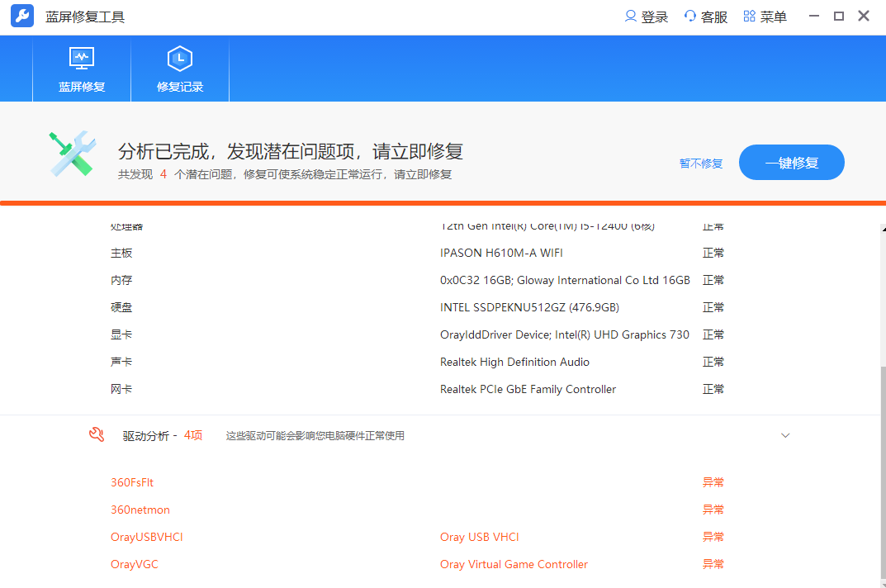This screenshot has width=886, height=588.
Task: Click 异常 status of OrayUSBVHCI
Action: tap(713, 537)
